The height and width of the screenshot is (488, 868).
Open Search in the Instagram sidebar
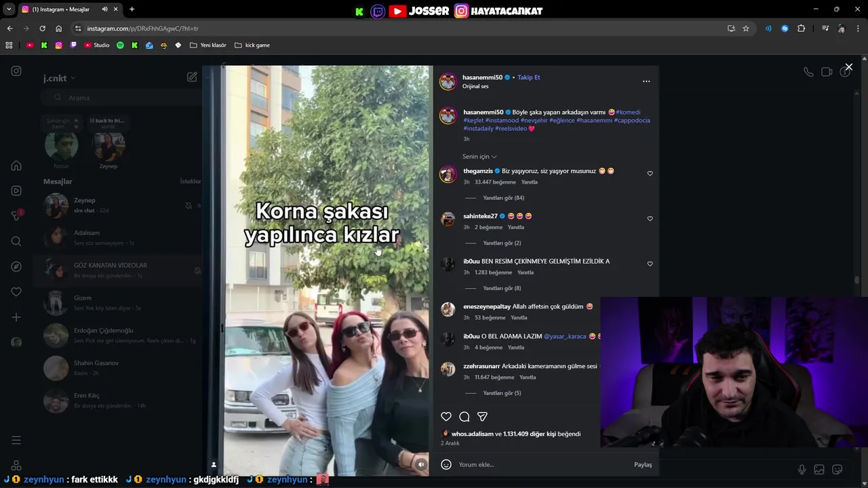(16, 241)
